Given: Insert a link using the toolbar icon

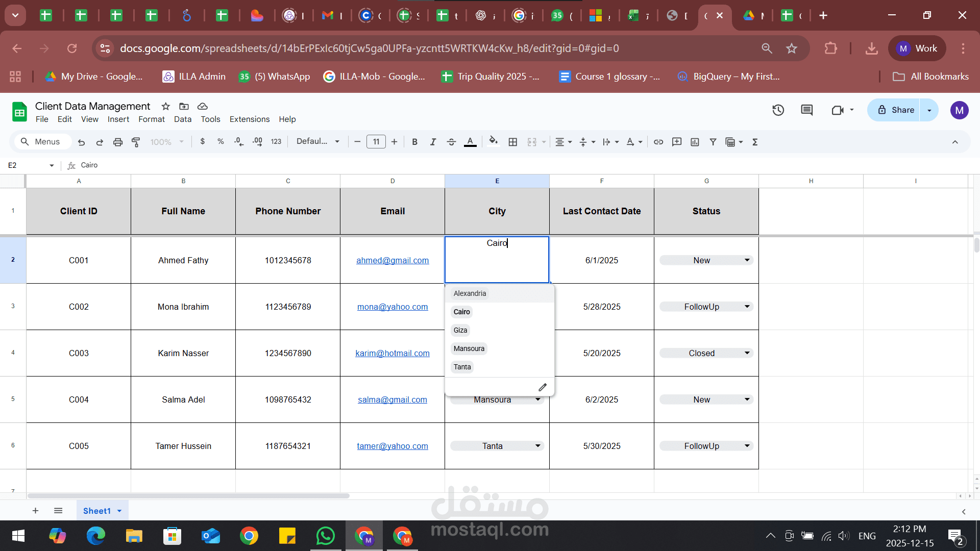Looking at the screenshot, I should tap(658, 142).
